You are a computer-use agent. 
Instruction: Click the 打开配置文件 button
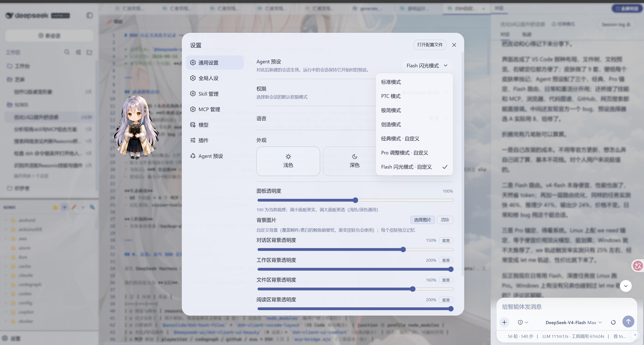[x=430, y=45]
